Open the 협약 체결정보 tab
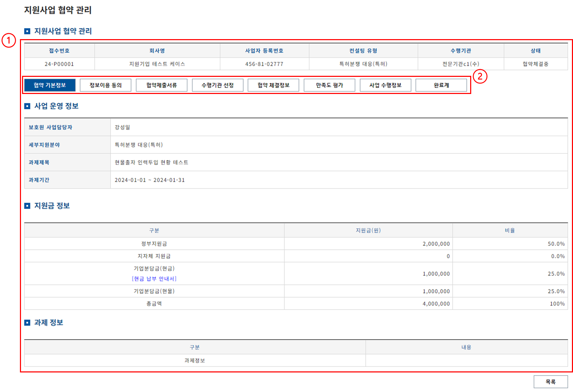573x392 pixels. pos(273,85)
